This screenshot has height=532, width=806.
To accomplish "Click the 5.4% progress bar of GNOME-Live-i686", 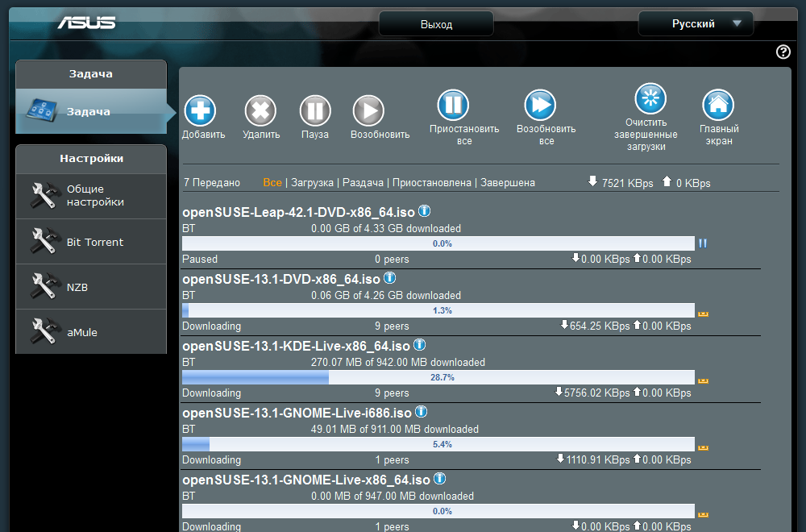I will click(x=438, y=444).
